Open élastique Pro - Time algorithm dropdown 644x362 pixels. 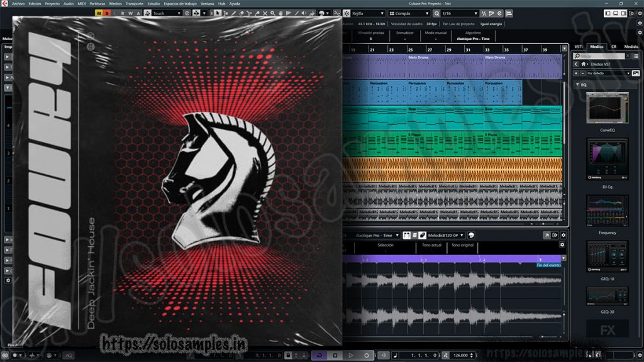click(377, 235)
